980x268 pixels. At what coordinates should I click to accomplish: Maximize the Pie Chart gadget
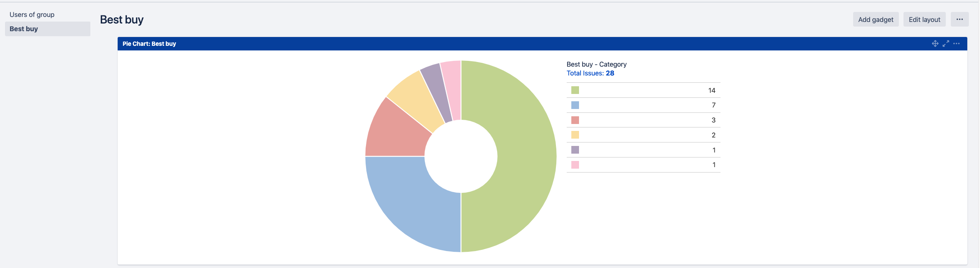point(946,44)
